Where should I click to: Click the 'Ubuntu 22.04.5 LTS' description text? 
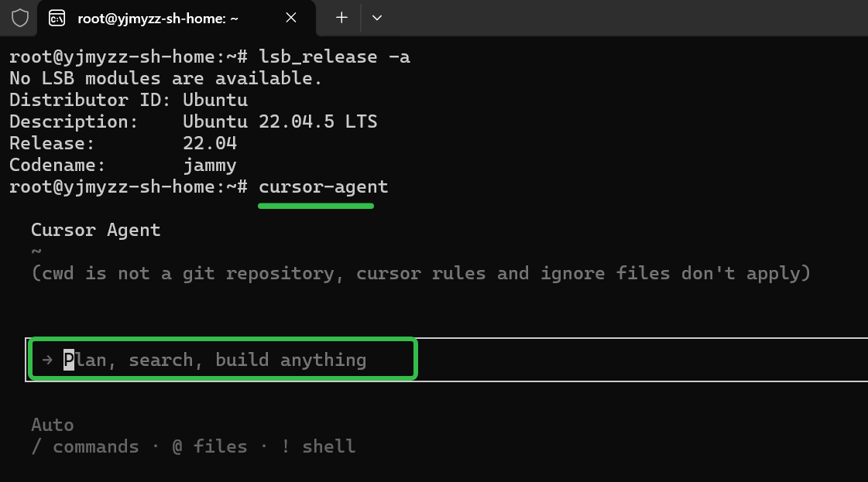pos(280,121)
